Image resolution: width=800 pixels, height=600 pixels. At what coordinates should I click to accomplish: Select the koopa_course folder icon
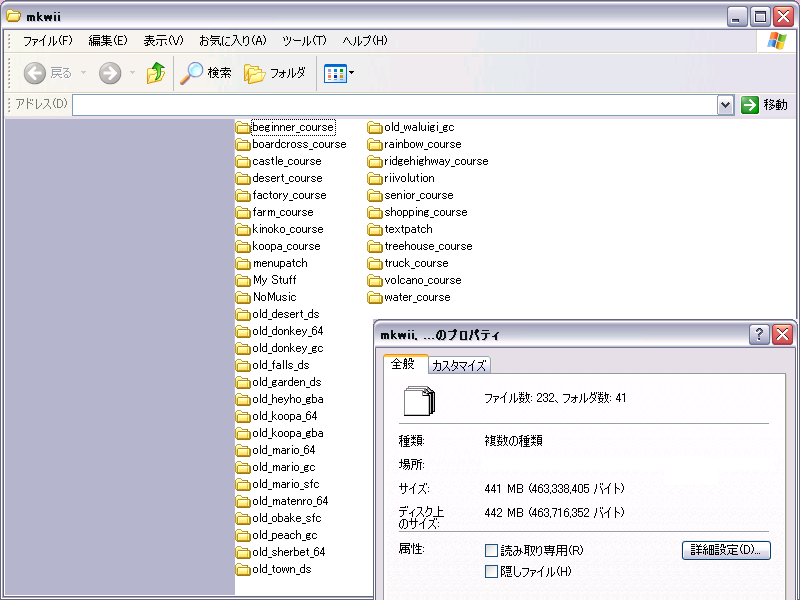pyautogui.click(x=243, y=246)
